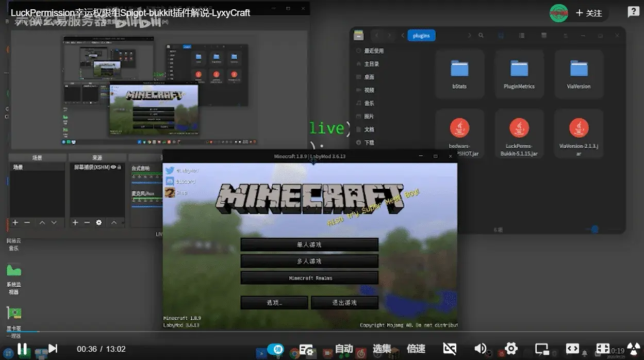This screenshot has width=644, height=360.
Task: Click 单人游戏 in the Minecraft menu
Action: [x=309, y=244]
